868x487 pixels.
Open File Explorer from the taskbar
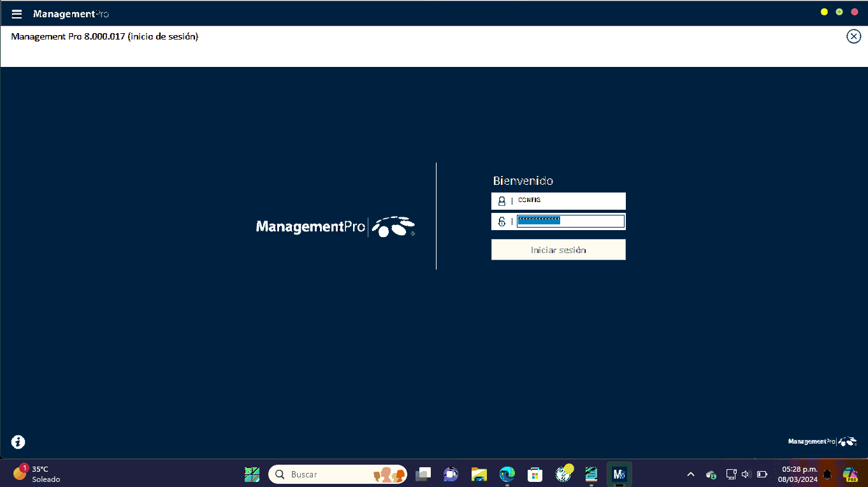(479, 474)
